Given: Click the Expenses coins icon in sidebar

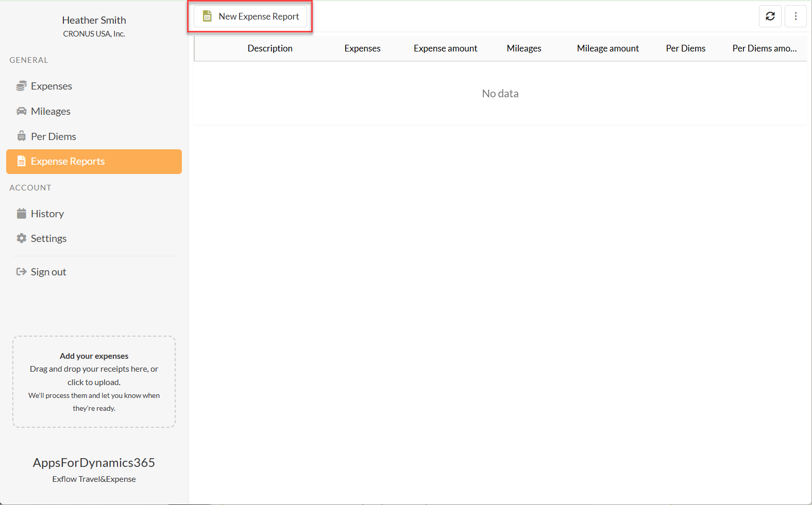Looking at the screenshot, I should (21, 86).
